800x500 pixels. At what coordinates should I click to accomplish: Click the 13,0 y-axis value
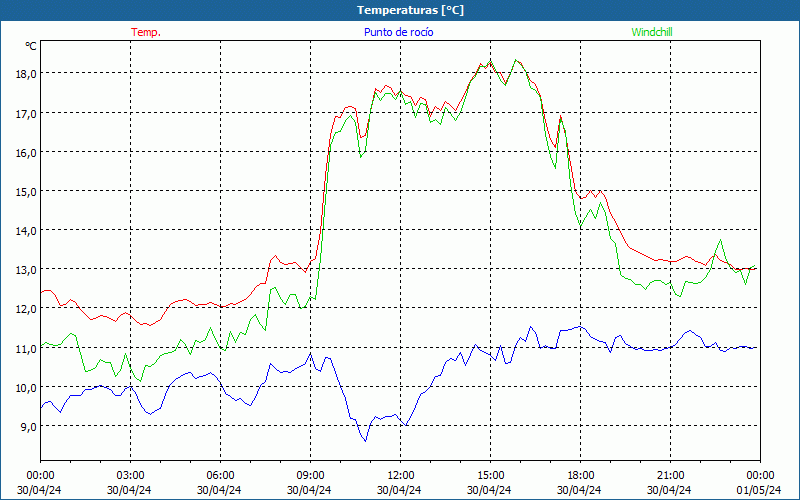(x=27, y=270)
